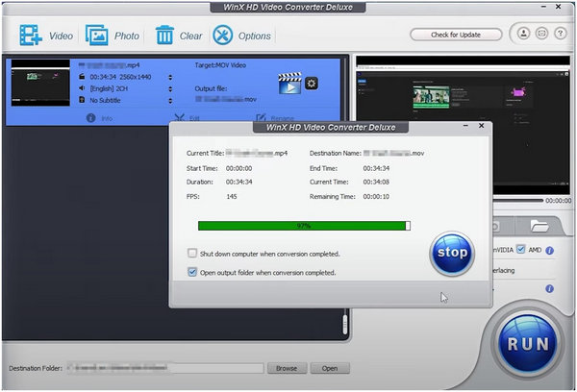Click the FPS value 145
577x392 pixels.
coord(232,197)
